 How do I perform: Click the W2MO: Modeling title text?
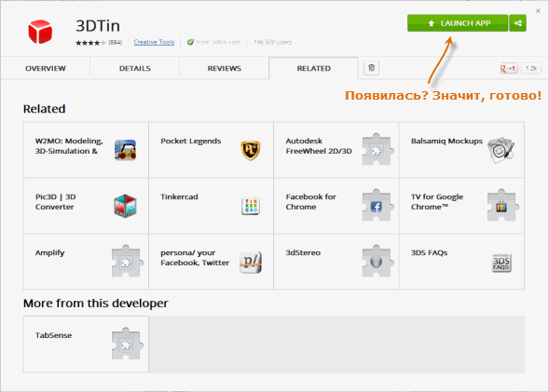(x=69, y=146)
